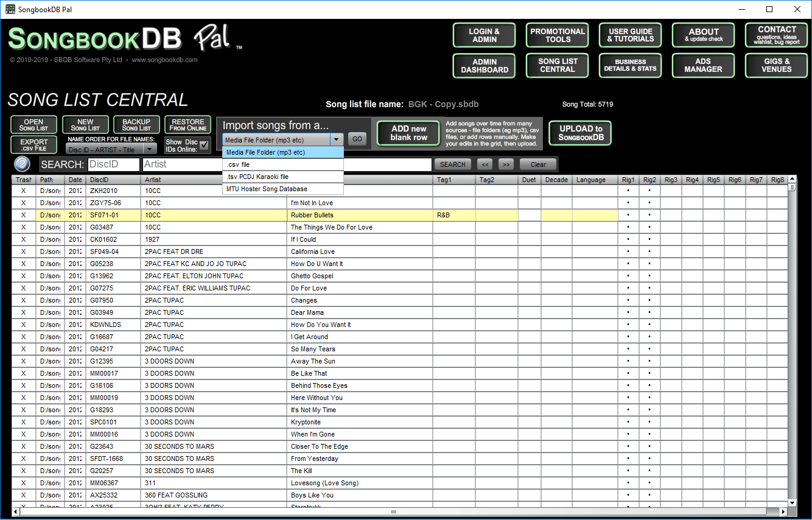Click the >> next search match arrow

[x=506, y=164]
